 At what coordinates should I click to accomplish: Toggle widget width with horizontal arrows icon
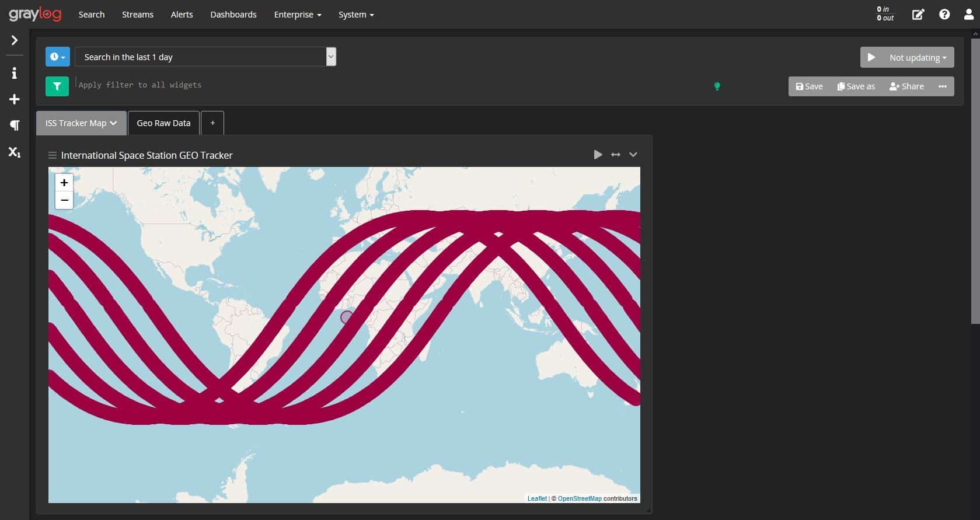coord(615,155)
